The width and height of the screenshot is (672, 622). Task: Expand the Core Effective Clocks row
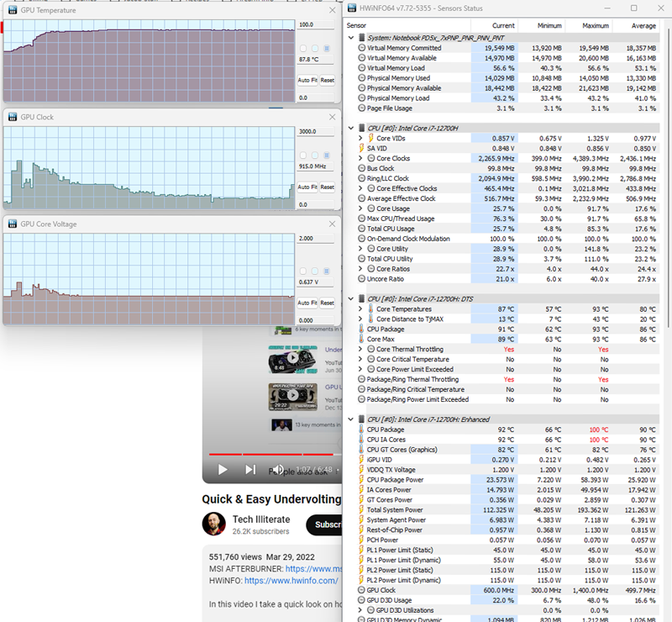360,188
